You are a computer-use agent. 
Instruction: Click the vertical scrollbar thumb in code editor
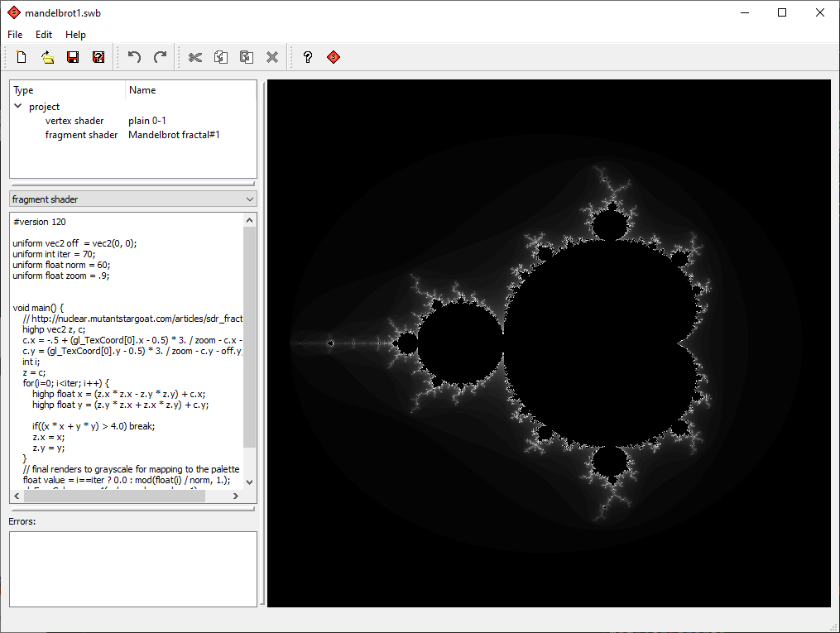pyautogui.click(x=250, y=336)
